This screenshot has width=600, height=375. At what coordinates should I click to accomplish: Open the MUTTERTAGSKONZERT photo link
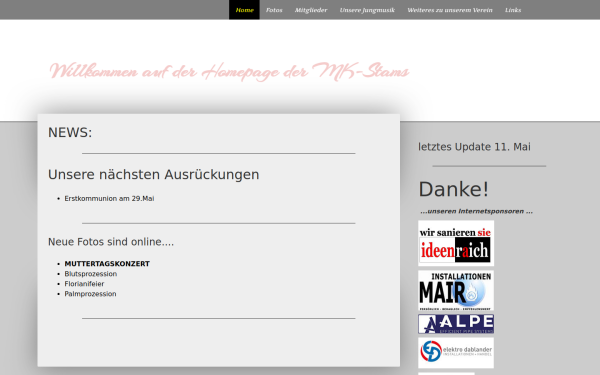point(107,264)
